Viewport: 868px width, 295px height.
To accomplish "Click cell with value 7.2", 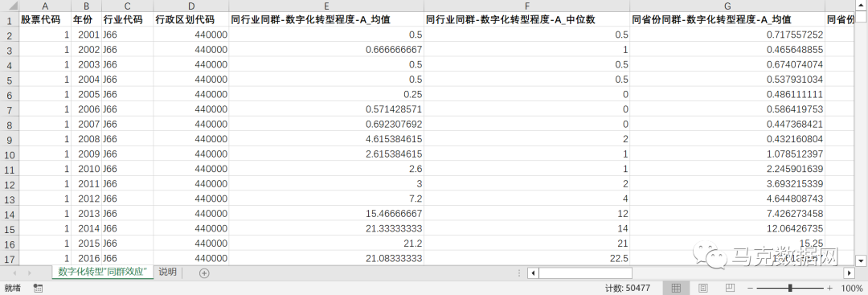I will click(x=326, y=199).
